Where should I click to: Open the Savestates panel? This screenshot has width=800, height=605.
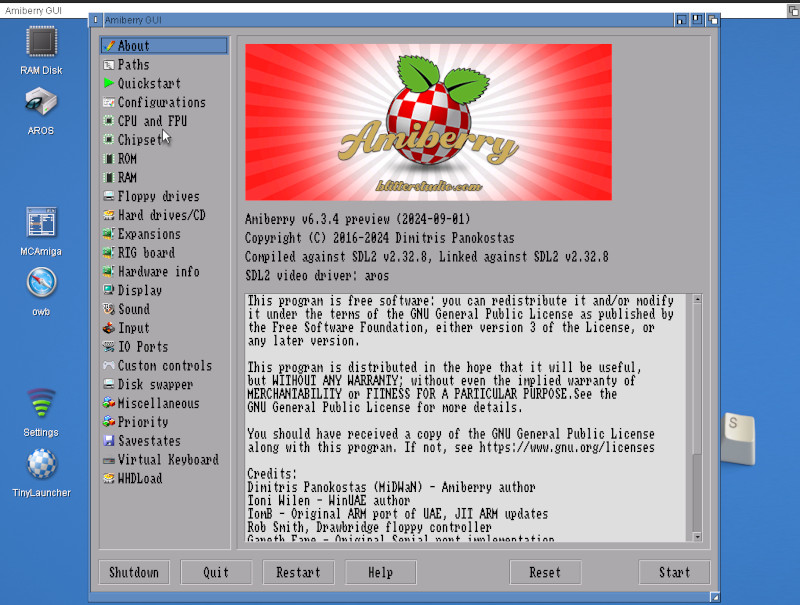[149, 441]
